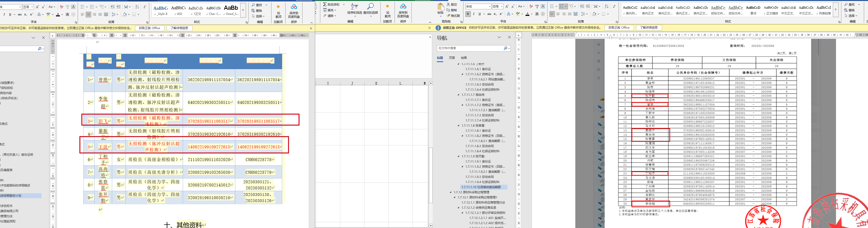Click Excel's Save to Baidu Netdisk icon
This screenshot has width=868, height=228.
coord(403,7)
